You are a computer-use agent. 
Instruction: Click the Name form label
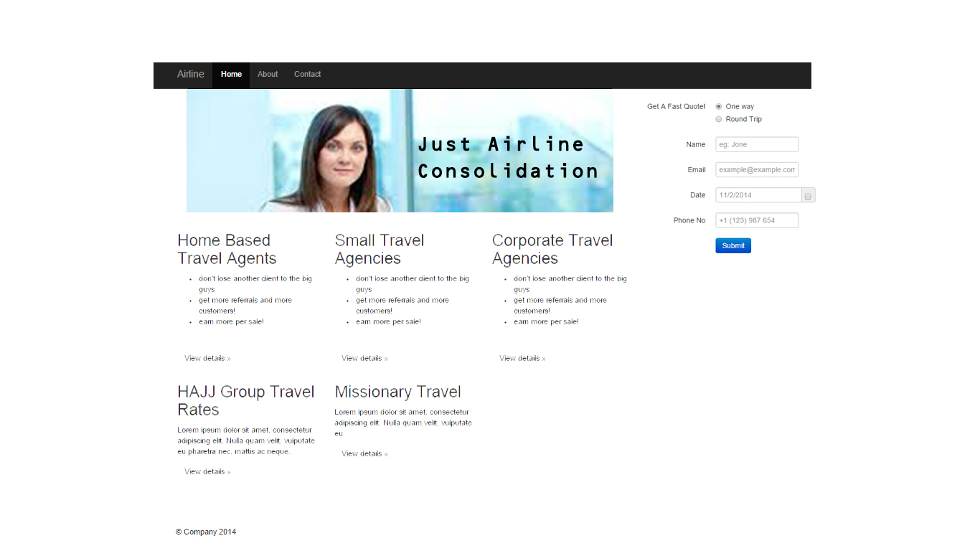pos(696,144)
